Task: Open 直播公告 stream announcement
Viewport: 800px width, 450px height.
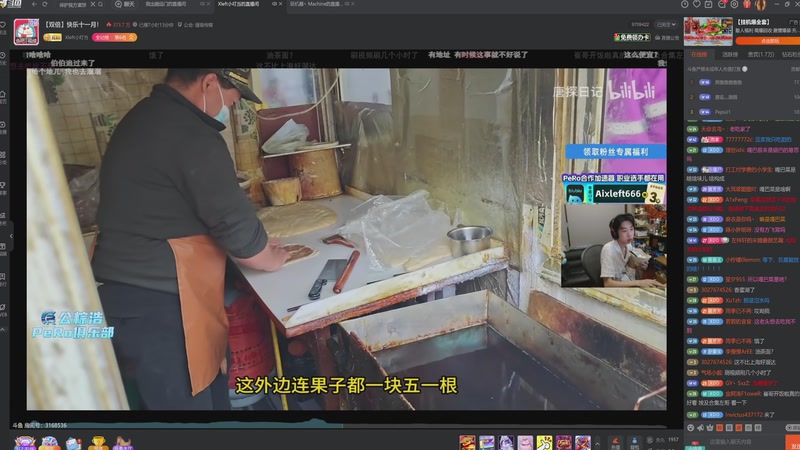Action: point(667,38)
